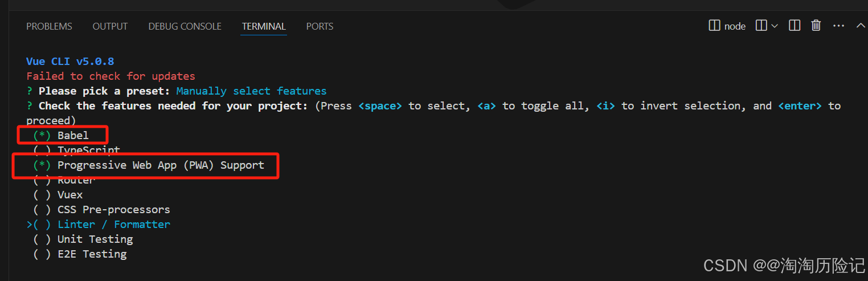The height and width of the screenshot is (281, 868).
Task: Click the 'Manually select features' text
Action: point(251,91)
